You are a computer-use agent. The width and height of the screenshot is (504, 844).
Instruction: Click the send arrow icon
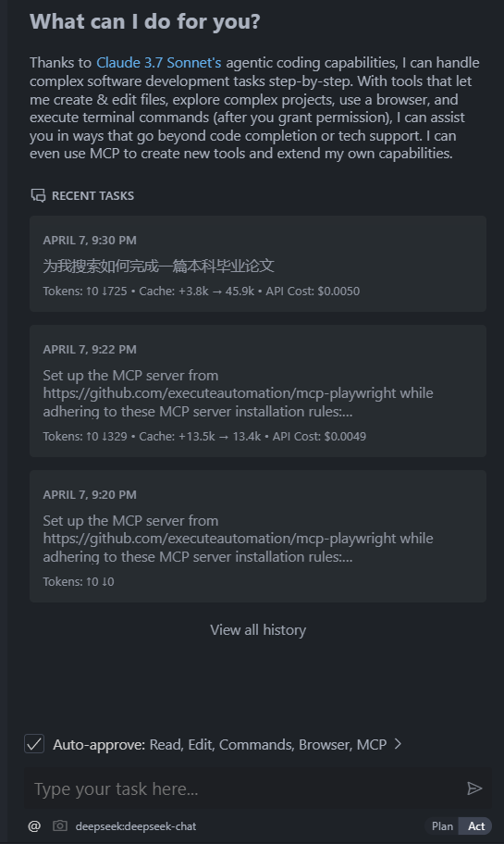[x=474, y=788]
